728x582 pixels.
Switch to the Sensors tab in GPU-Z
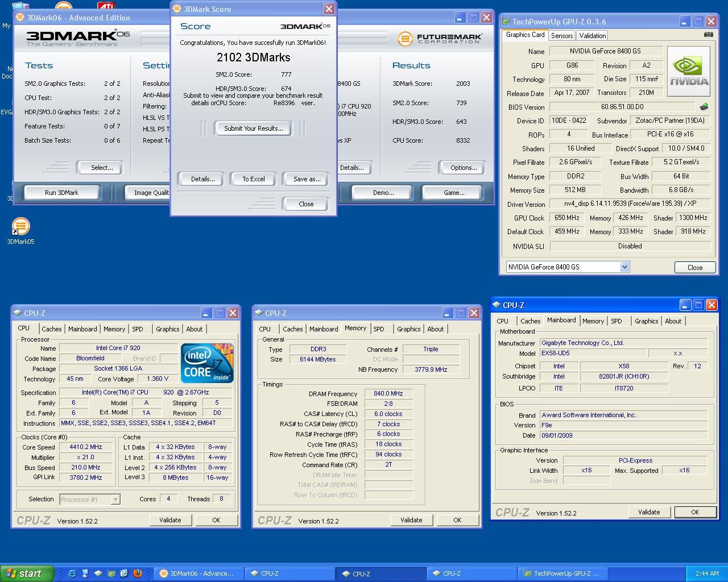(x=562, y=35)
